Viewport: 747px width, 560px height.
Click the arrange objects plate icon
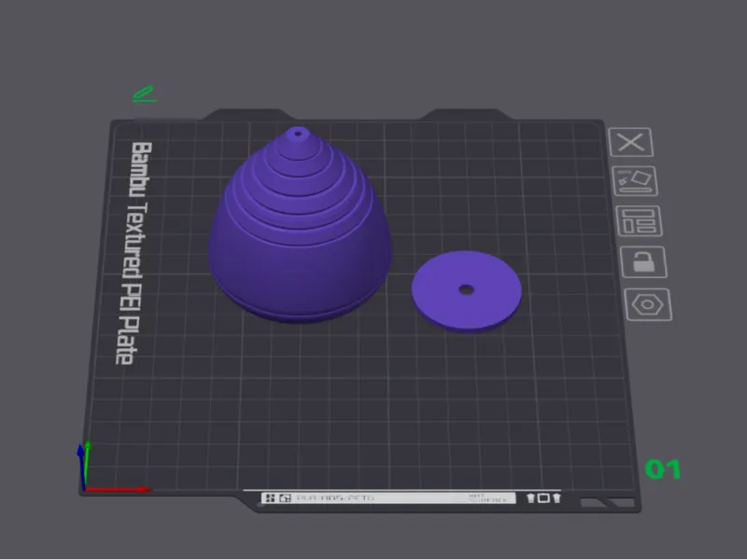[639, 221]
